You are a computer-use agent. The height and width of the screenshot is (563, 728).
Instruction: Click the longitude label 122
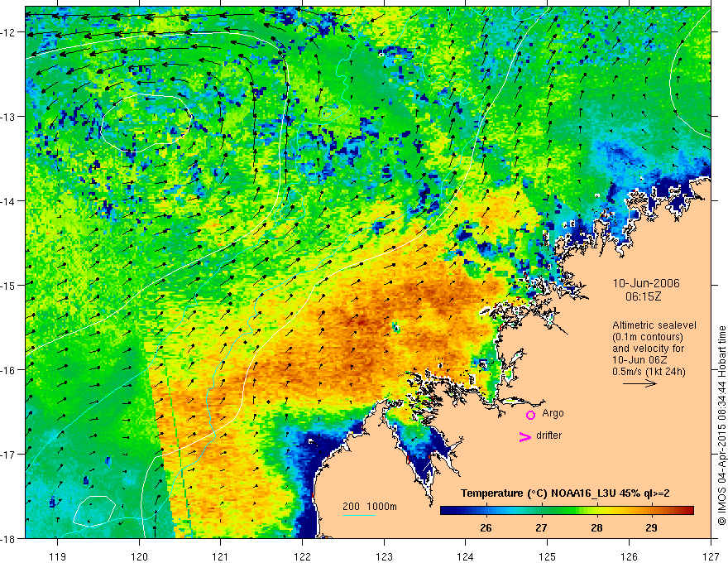302,556
